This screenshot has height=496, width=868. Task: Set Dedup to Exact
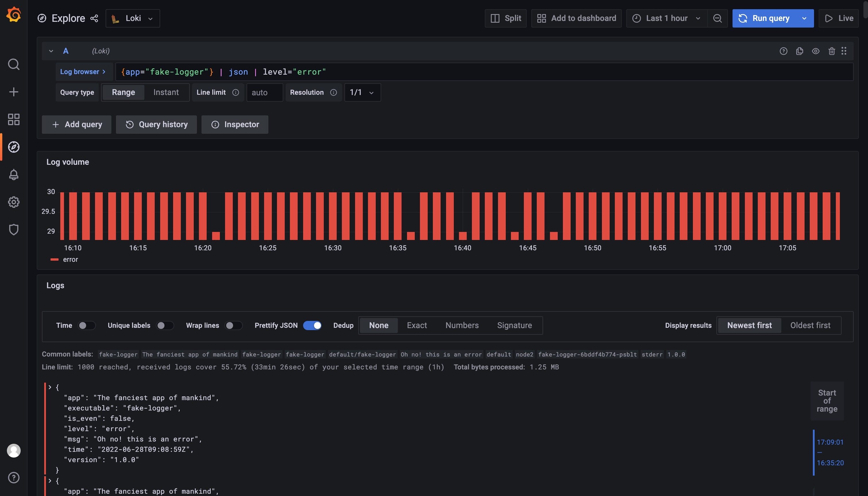(416, 325)
